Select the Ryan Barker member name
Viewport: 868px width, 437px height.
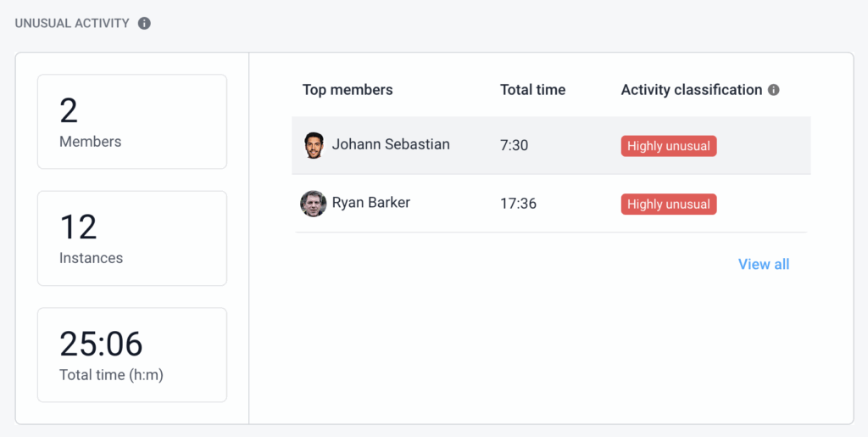(371, 203)
